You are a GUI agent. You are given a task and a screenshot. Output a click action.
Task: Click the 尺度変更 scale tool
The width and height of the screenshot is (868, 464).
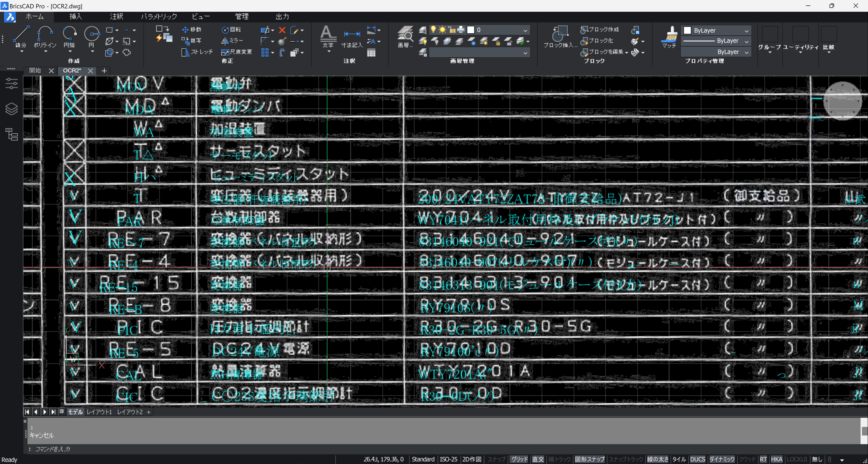click(236, 52)
